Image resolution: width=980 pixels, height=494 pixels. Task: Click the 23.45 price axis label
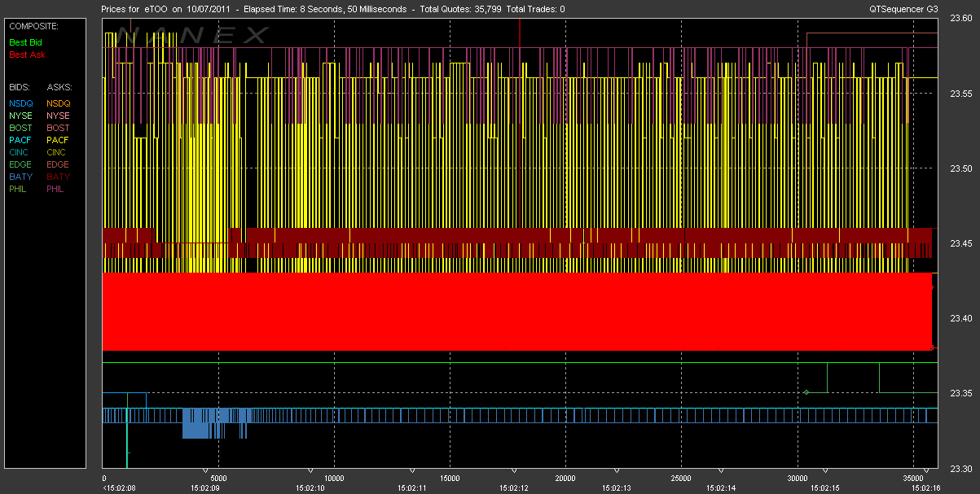coord(961,243)
